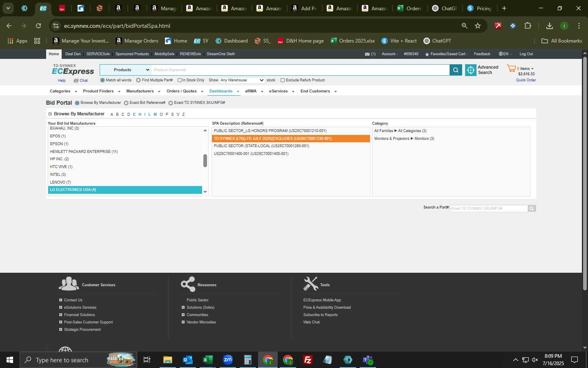Open the browser extensions puzzle icon

pos(528,26)
